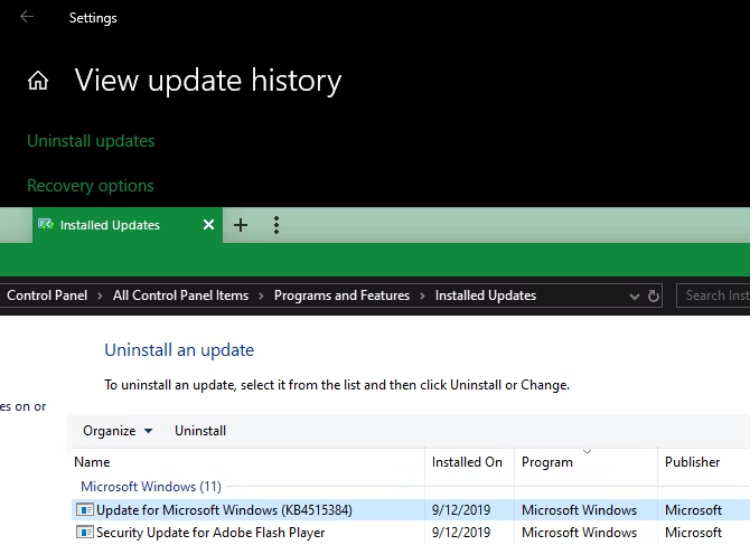Viewport: 752px width, 551px height.
Task: Open the Uninstall updates link
Action: [x=91, y=141]
